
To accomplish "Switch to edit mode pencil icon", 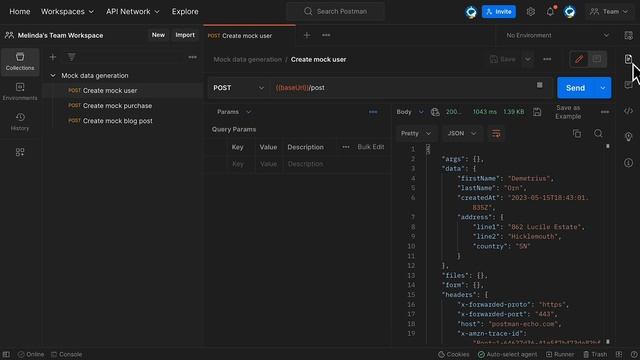I will (579, 59).
